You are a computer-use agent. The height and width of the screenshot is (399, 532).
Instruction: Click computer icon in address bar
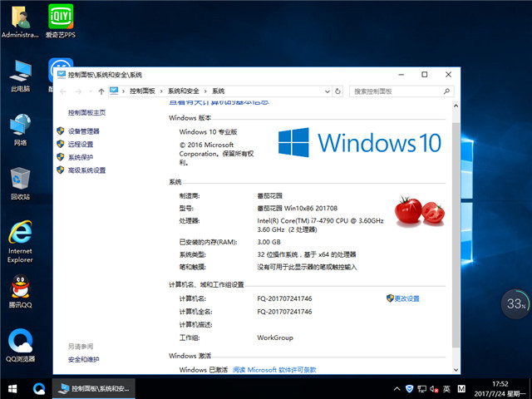point(114,91)
